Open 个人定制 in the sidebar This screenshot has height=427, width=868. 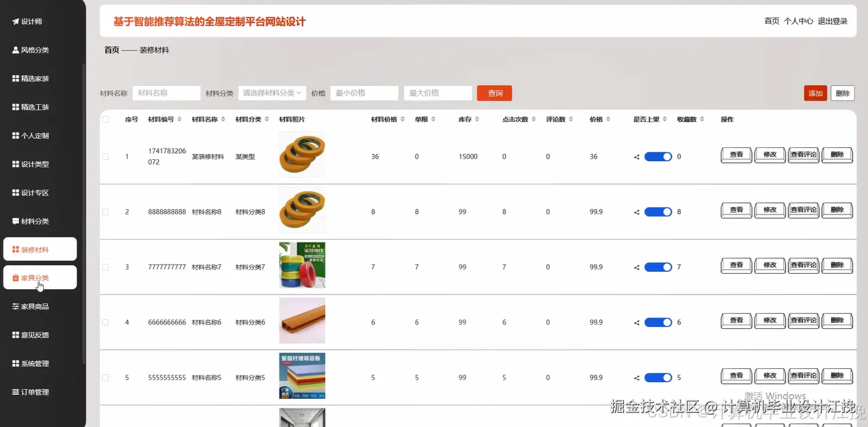pyautogui.click(x=33, y=135)
